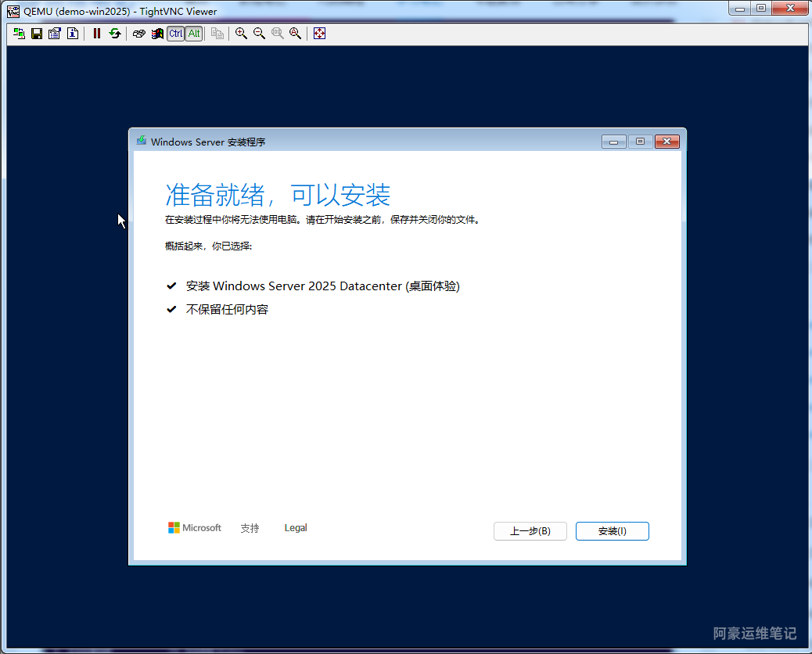Screen dimensions: 812x654
Task: Zoom in with the plus magnifier
Action: pyautogui.click(x=241, y=34)
